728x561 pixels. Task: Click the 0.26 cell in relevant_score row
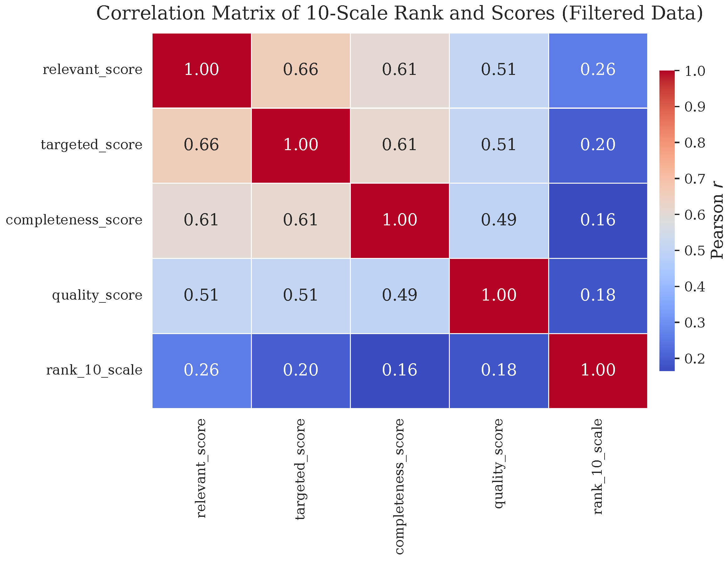point(598,70)
